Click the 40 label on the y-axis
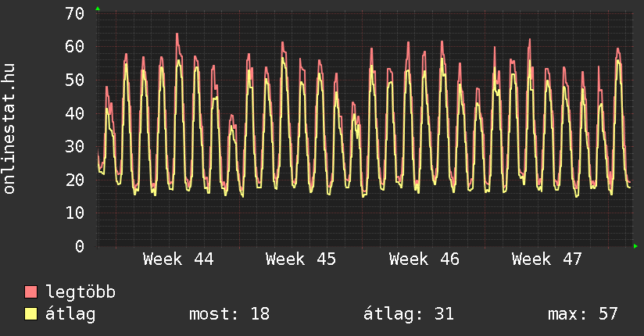 click(x=75, y=113)
